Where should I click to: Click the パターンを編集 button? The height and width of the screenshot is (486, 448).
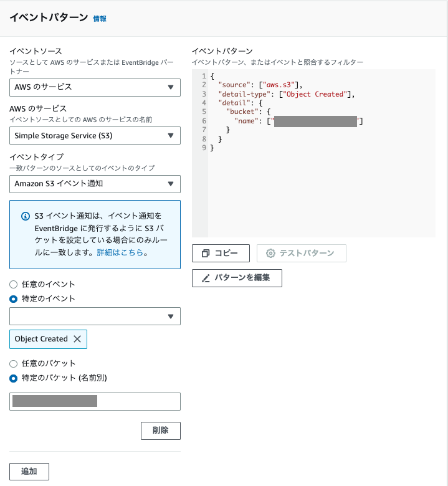pyautogui.click(x=237, y=278)
